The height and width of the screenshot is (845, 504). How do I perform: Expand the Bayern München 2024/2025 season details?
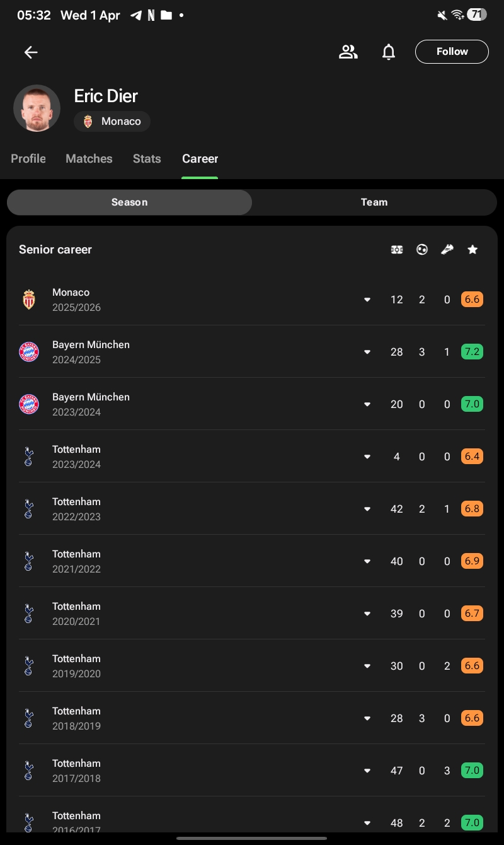pos(367,352)
